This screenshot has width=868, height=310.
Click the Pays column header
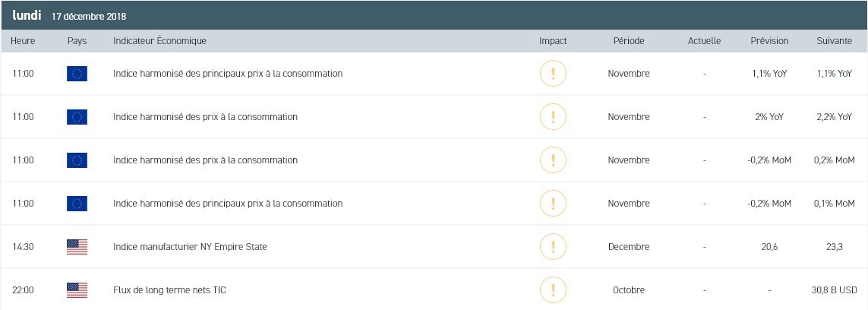pyautogui.click(x=77, y=41)
